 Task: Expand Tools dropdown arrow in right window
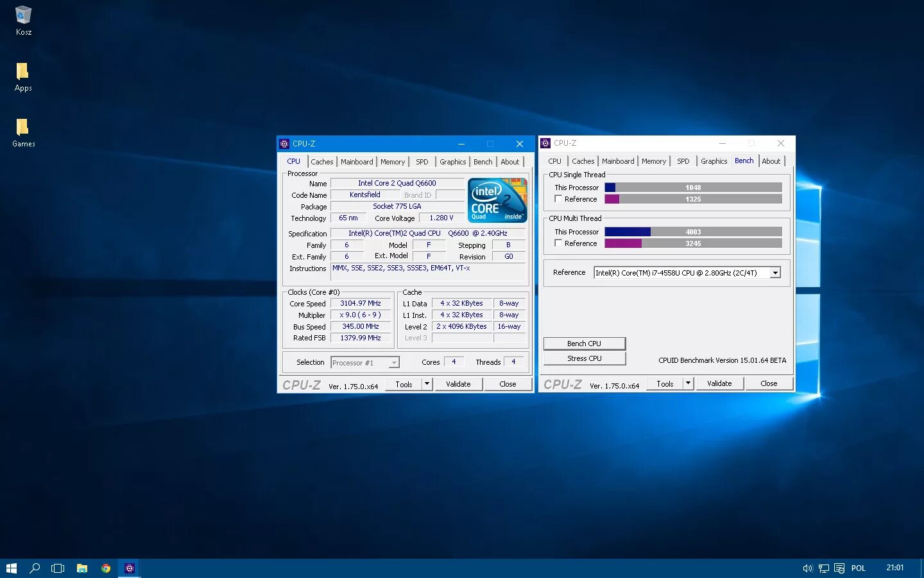point(688,383)
